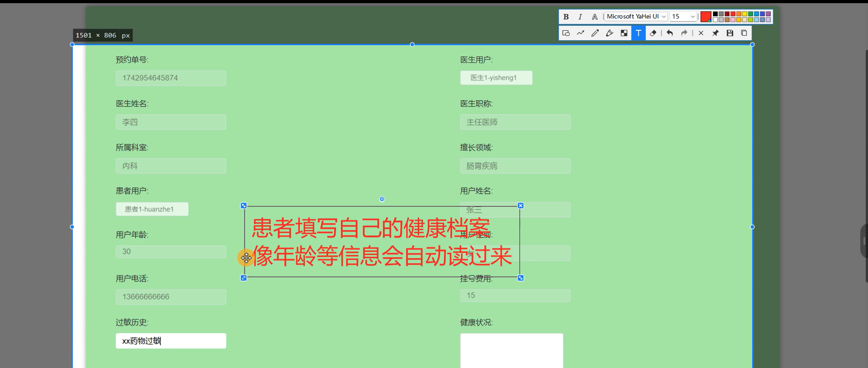Toggle italic text formatting

click(x=580, y=17)
